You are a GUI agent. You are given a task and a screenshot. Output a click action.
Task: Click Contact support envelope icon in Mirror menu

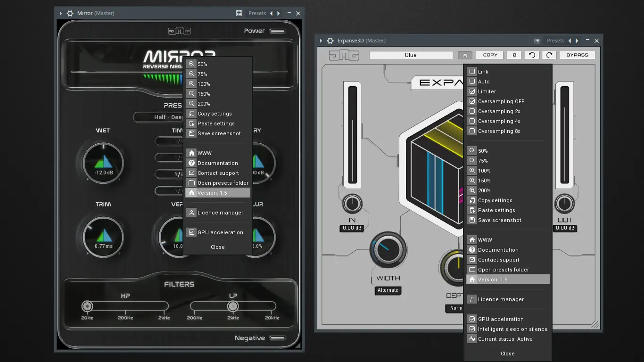tap(191, 173)
